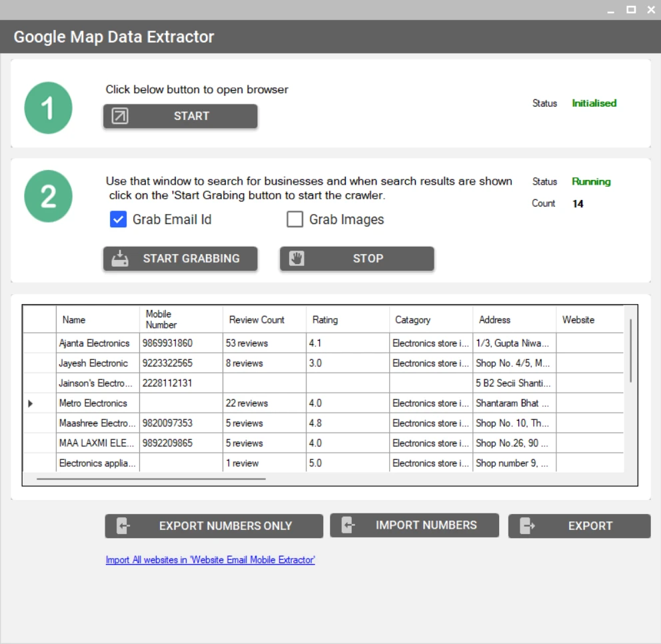Screen dimensions: 661x644
Task: Click the Export Numbers Only arrow icon
Action: 123,526
